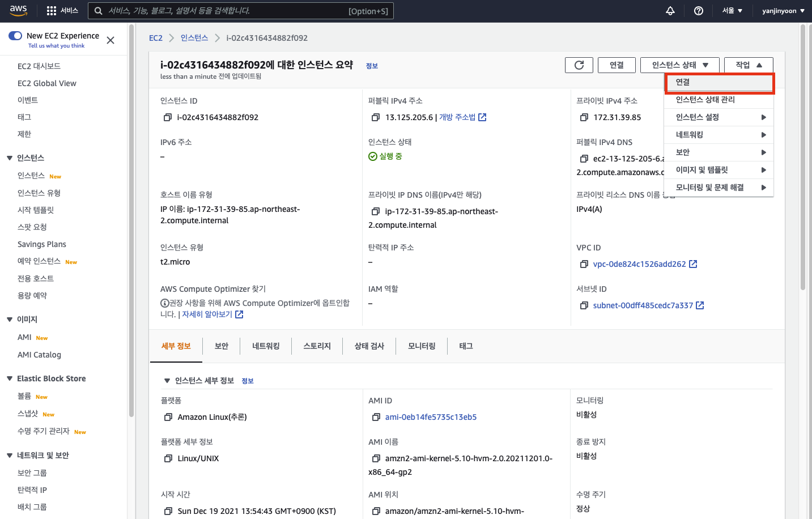This screenshot has width=812, height=519.
Task: Switch to the 태그 tab
Action: (466, 346)
